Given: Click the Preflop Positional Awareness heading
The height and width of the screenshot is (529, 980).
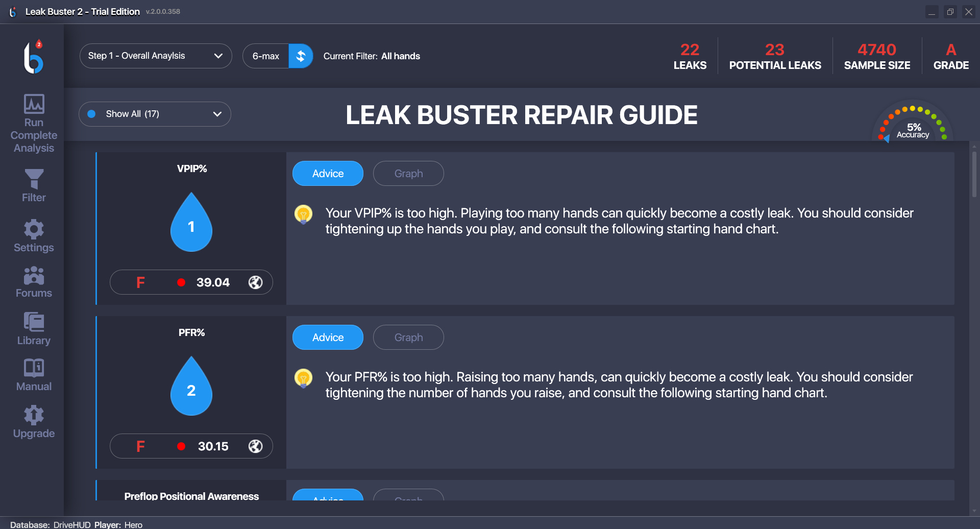Looking at the screenshot, I should (191, 496).
